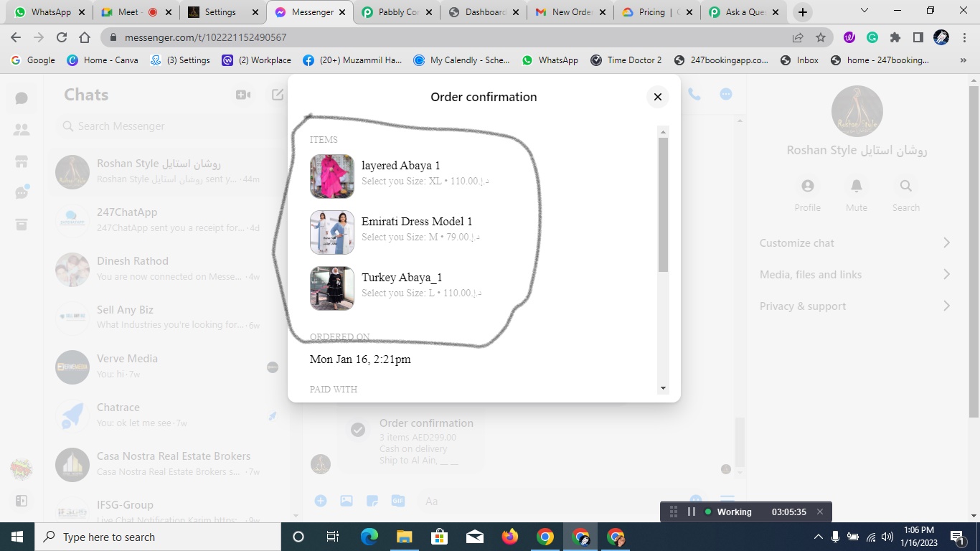Image resolution: width=980 pixels, height=551 pixels.
Task: Open the Verve Media conversation
Action: pos(169,366)
